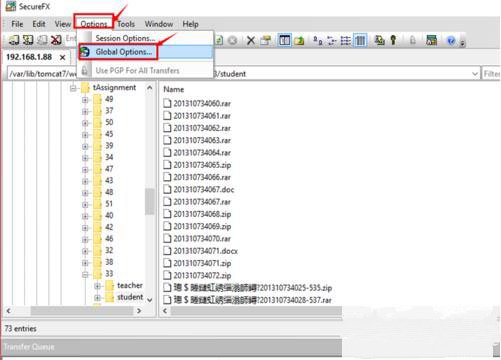This screenshot has width=501, height=360.
Task: Open the remote path dropdown arrow
Action: 475,74
